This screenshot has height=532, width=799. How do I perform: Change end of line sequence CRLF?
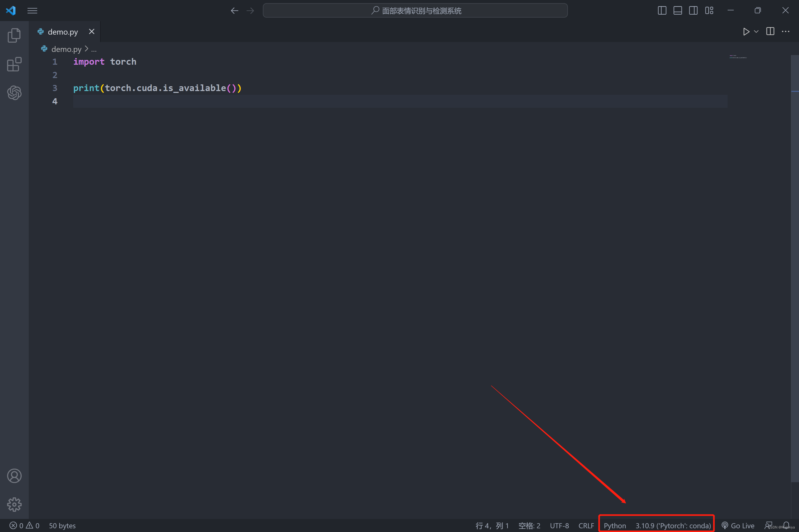586,526
